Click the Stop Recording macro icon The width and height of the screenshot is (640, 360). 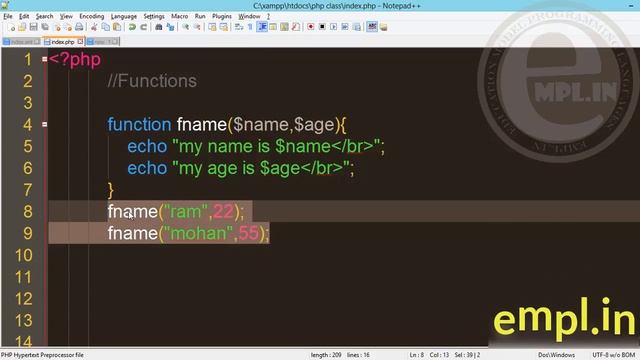[322, 27]
